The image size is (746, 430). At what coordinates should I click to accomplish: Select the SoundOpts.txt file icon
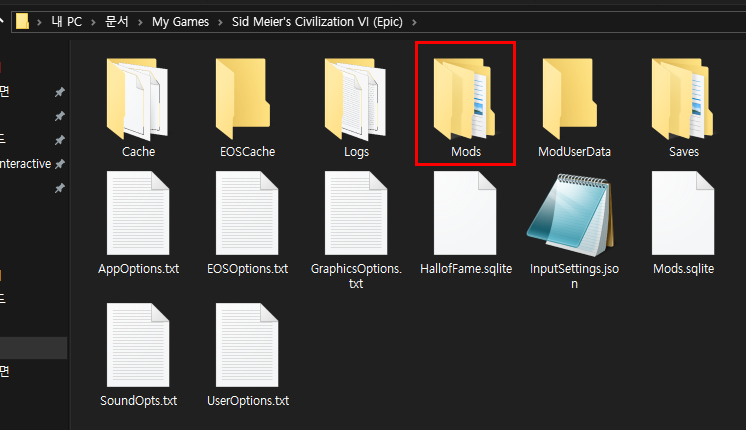click(138, 345)
